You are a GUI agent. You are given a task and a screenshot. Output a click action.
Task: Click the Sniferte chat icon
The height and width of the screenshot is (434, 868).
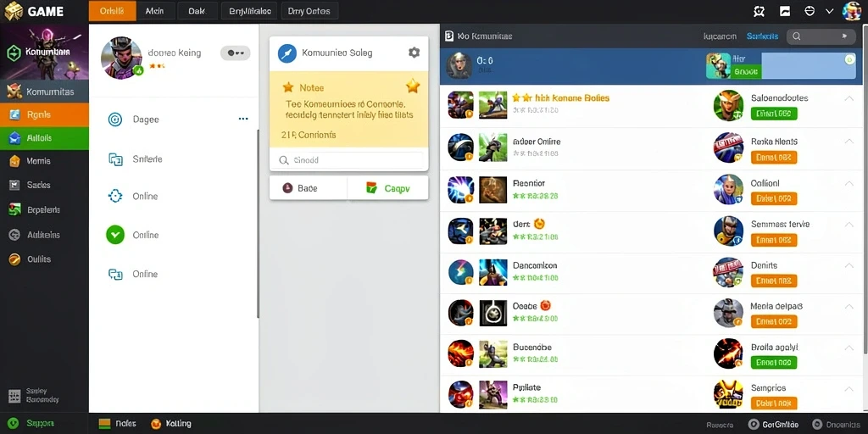[x=115, y=159]
